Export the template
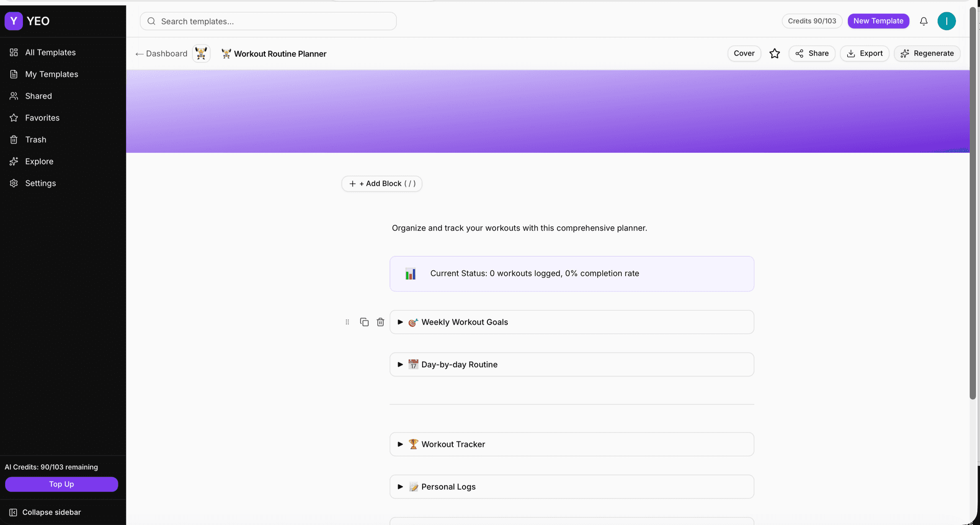This screenshot has height=525, width=980. 865,53
